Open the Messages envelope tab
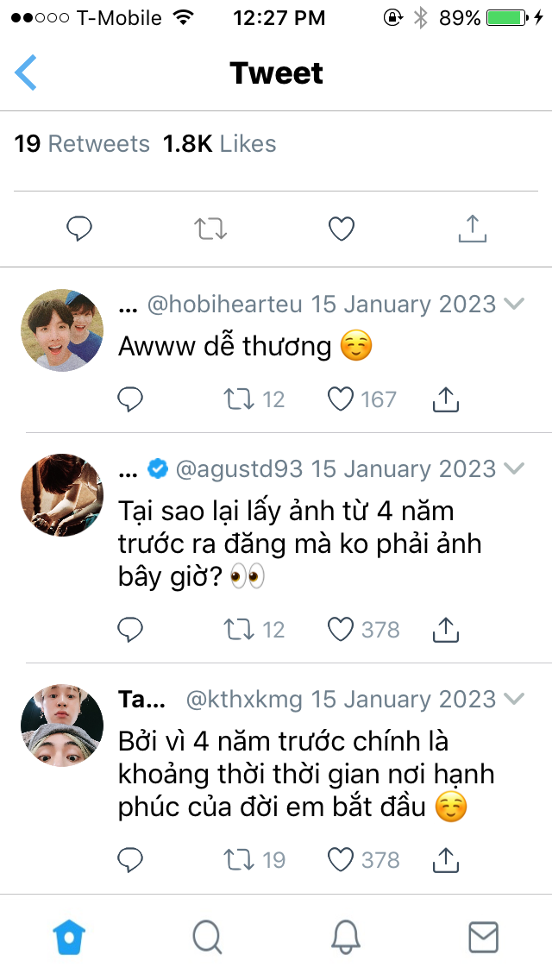This screenshot has width=552, height=980. (x=483, y=938)
